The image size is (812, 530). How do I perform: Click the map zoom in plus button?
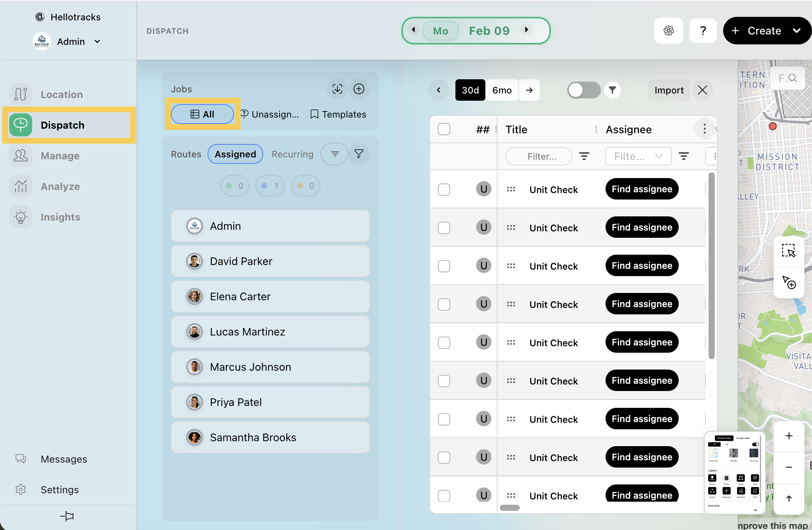pyautogui.click(x=789, y=436)
